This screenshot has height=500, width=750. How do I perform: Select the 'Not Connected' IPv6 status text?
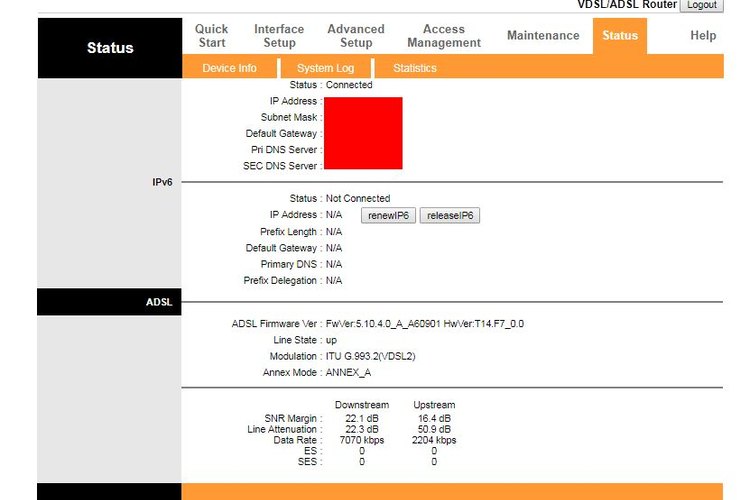pos(358,198)
